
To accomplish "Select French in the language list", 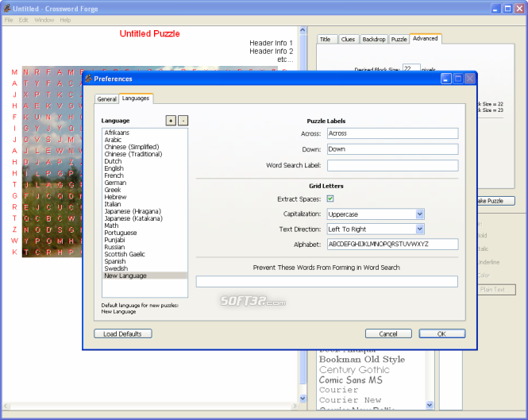I will click(x=145, y=175).
